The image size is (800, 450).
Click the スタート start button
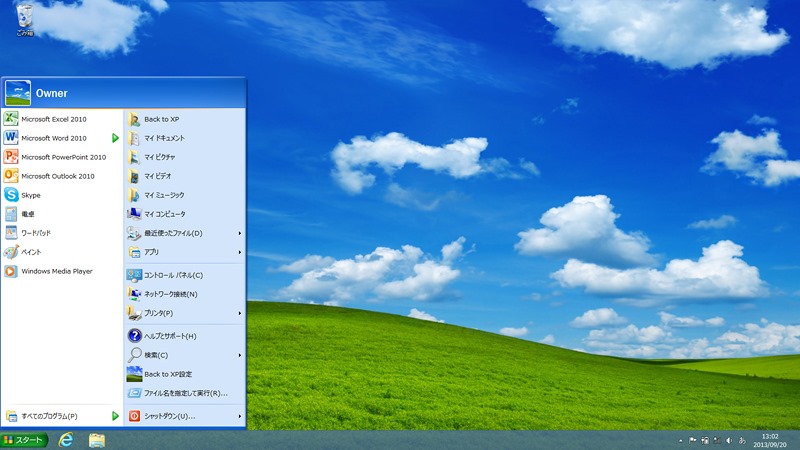[x=24, y=440]
